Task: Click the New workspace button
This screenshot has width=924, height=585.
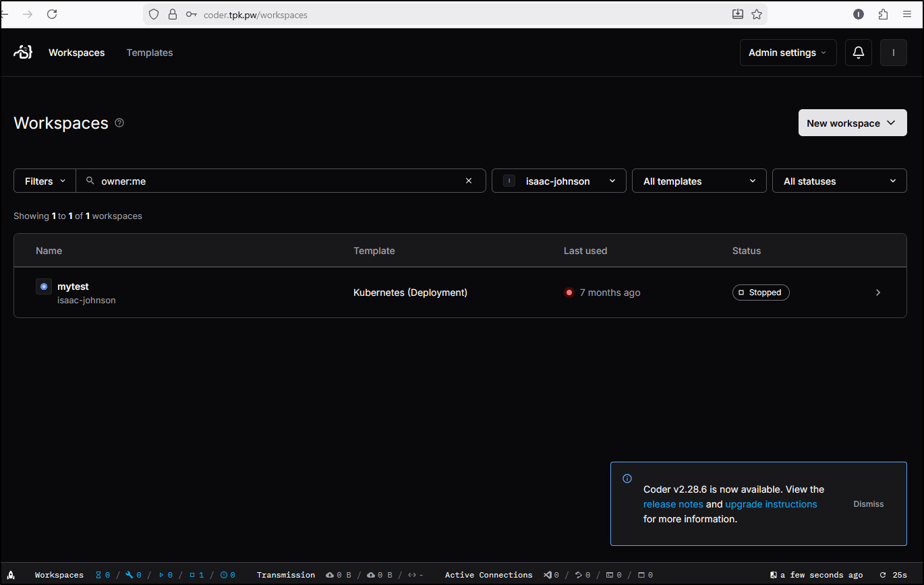Action: [852, 123]
